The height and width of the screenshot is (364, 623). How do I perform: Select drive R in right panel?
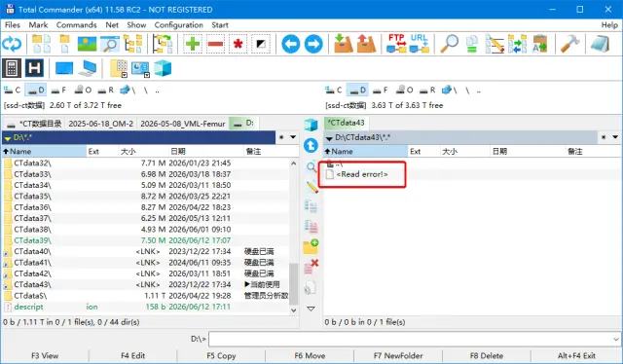tap(427, 91)
